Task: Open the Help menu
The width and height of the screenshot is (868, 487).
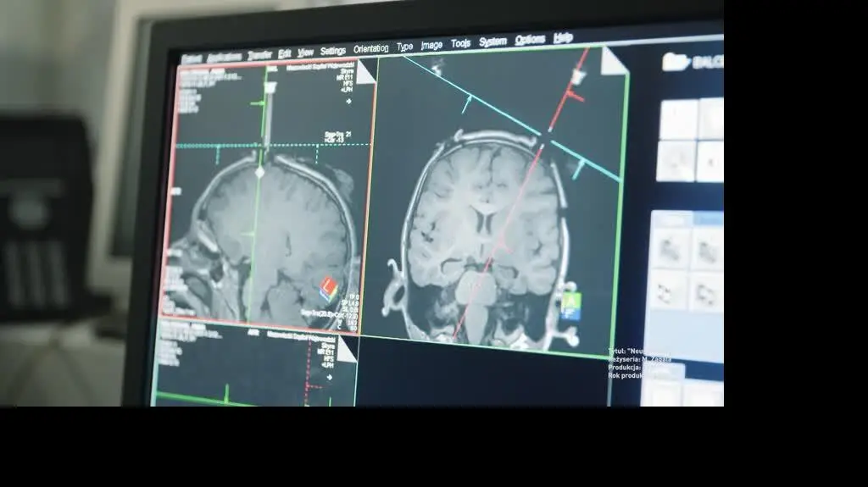Action: pyautogui.click(x=563, y=37)
